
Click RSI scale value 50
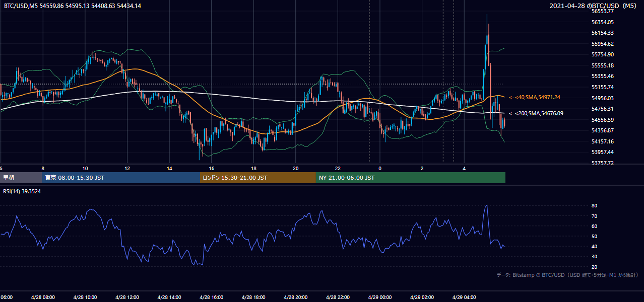594,236
